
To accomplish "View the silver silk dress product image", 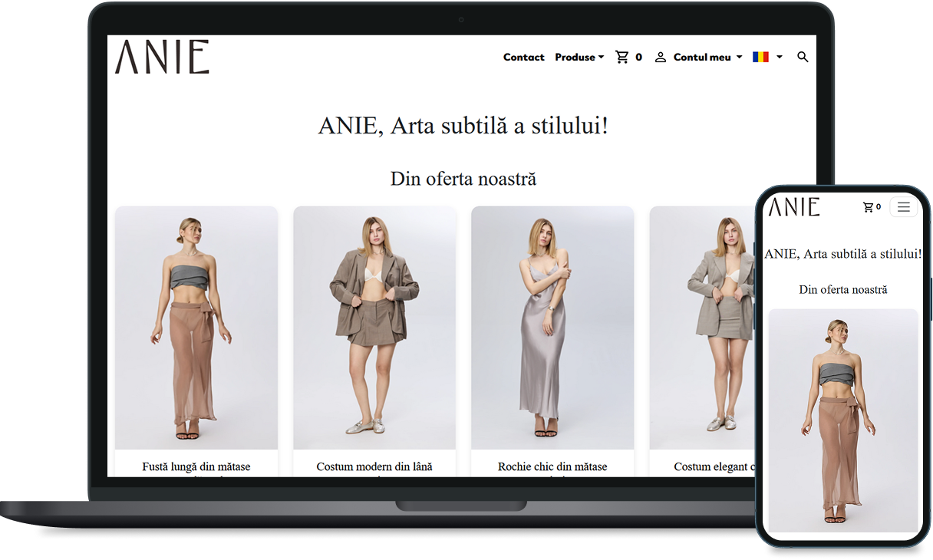I will pos(552,328).
